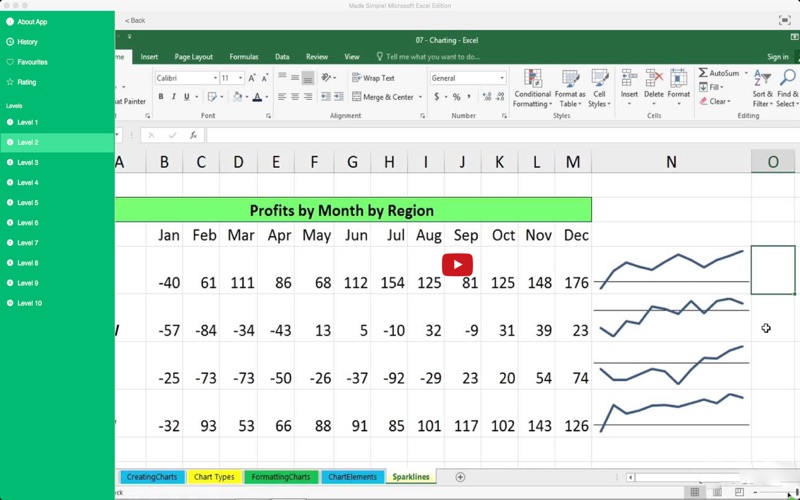Apply the Fill Color paint bucket
The height and width of the screenshot is (500, 800).
[x=237, y=96]
